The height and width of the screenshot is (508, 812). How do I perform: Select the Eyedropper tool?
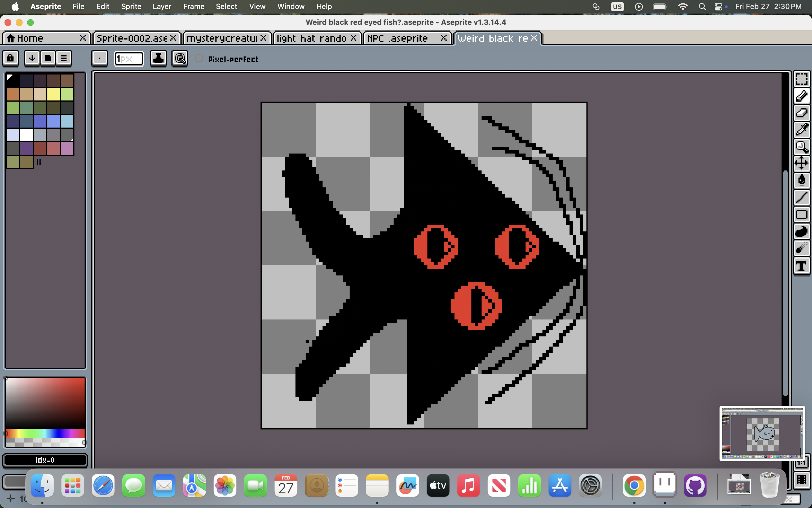coord(802,130)
